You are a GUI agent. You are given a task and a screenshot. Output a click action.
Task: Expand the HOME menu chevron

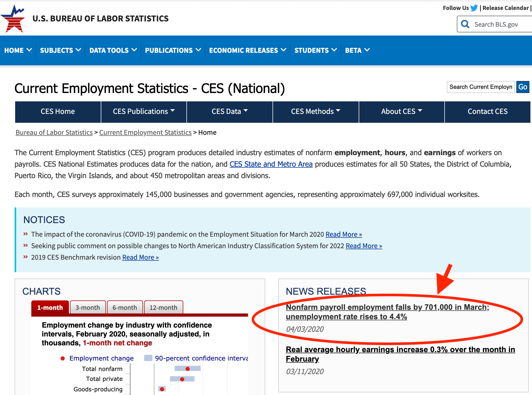coord(29,50)
